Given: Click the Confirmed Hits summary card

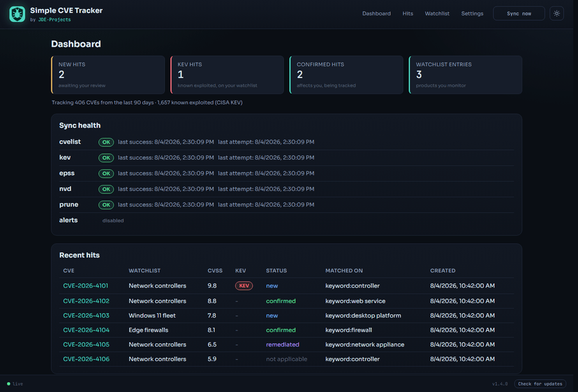Looking at the screenshot, I should [x=347, y=75].
